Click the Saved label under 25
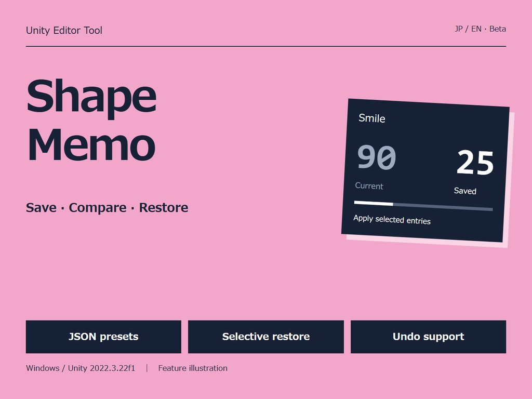 tap(465, 191)
